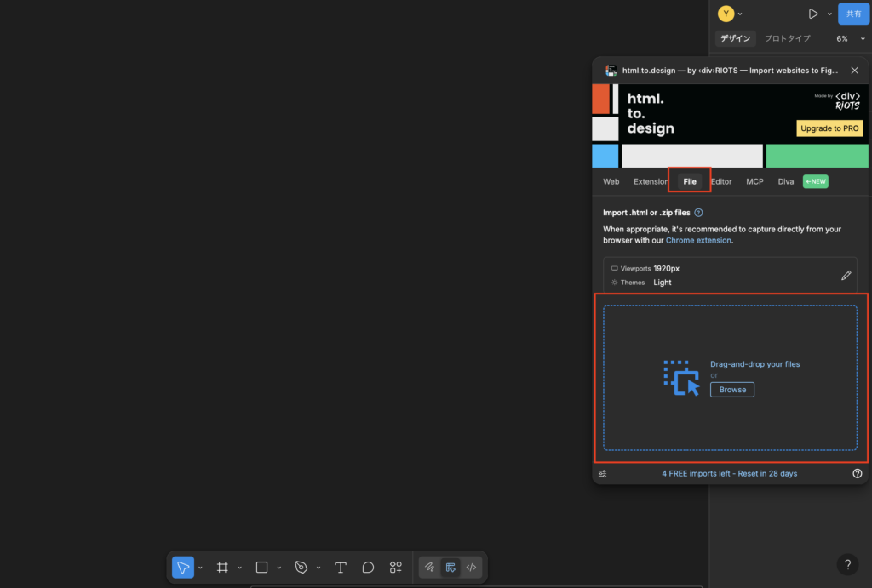Open the Pen tool dropdown arrow

[318, 568]
